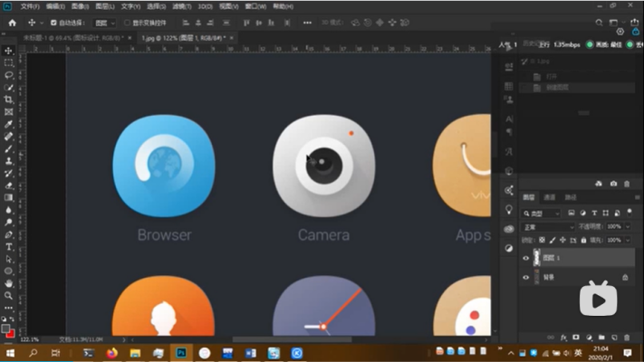Select the Hand tool

click(8, 283)
